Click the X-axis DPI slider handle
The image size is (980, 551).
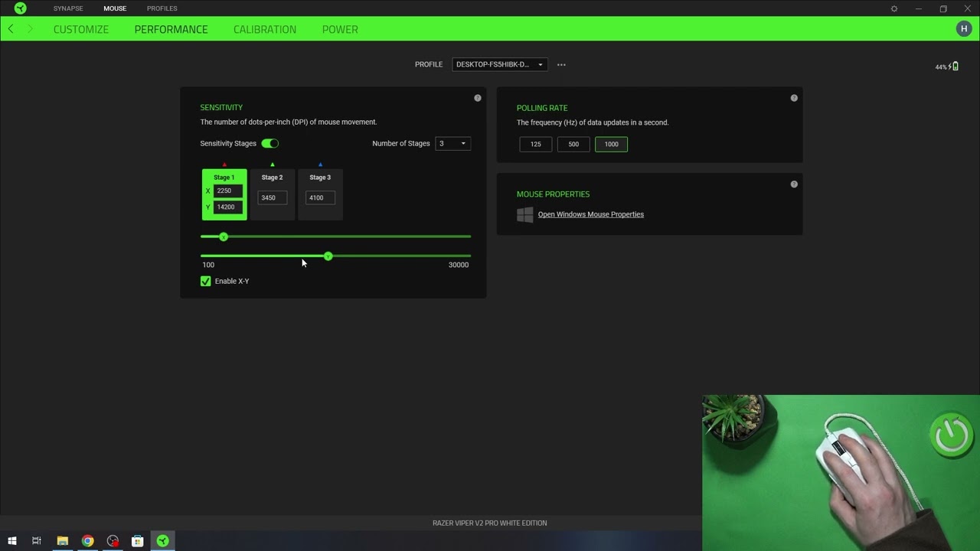click(x=224, y=236)
